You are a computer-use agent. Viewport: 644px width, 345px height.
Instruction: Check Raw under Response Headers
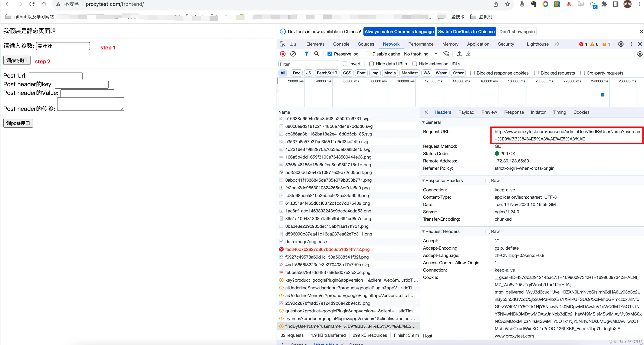coord(487,181)
